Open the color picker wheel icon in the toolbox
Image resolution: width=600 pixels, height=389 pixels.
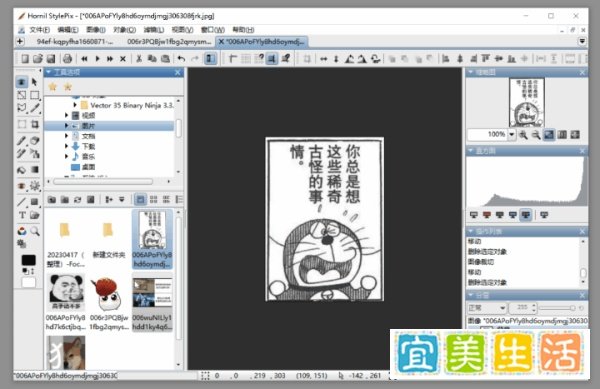point(22,231)
